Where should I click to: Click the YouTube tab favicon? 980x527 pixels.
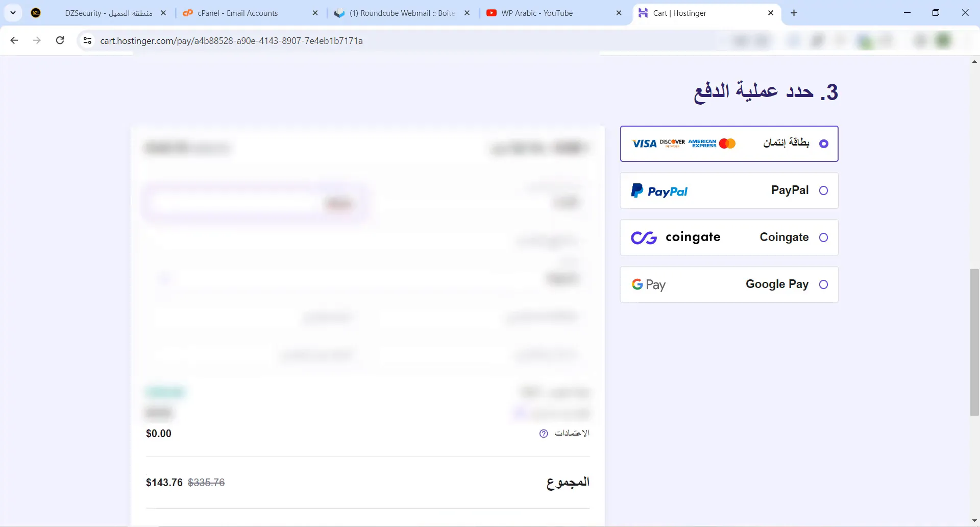point(492,13)
